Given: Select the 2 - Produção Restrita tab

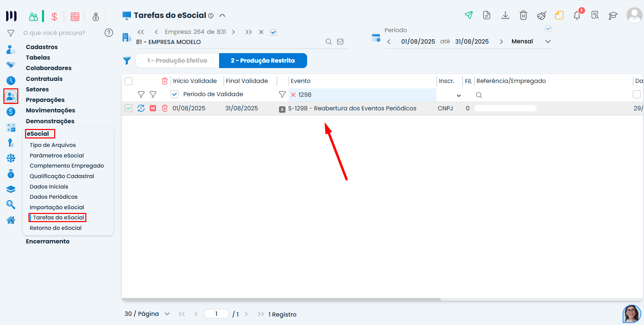Looking at the screenshot, I should 263,61.
